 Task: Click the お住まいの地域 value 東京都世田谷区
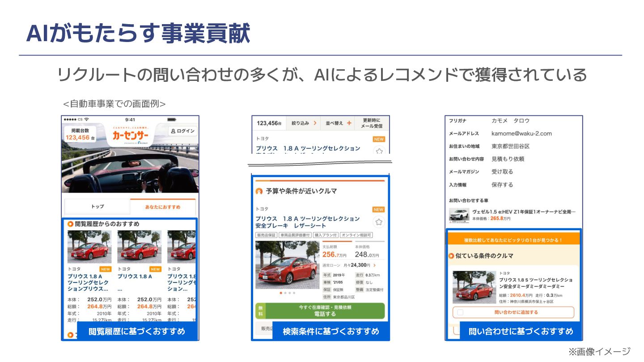pyautogui.click(x=510, y=146)
